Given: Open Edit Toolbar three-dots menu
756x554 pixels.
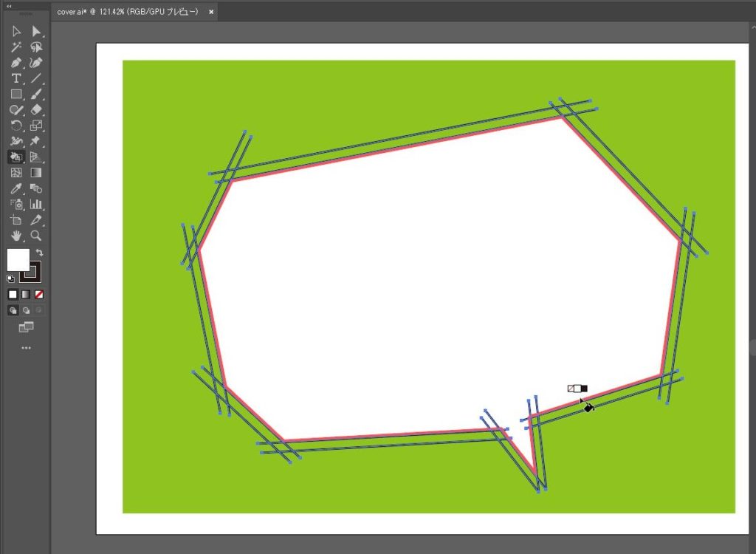Looking at the screenshot, I should click(26, 347).
